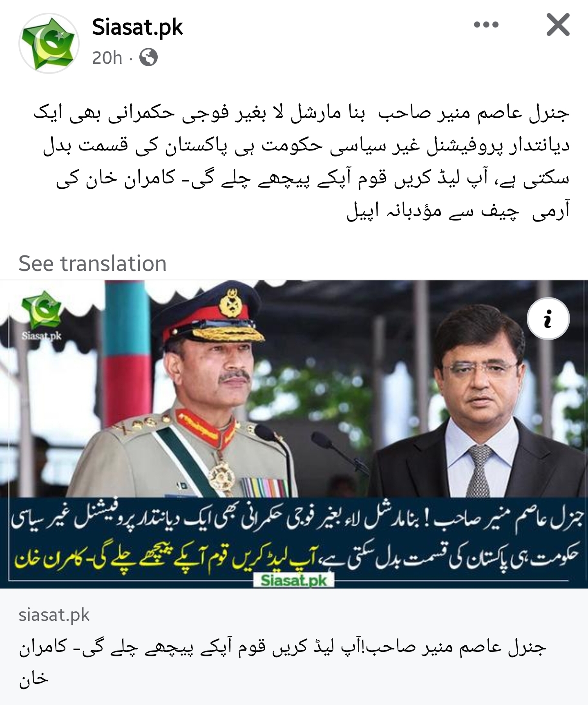Screen dimensions: 588x705
Task: Click the globe public audience icon
Action: coord(148,58)
